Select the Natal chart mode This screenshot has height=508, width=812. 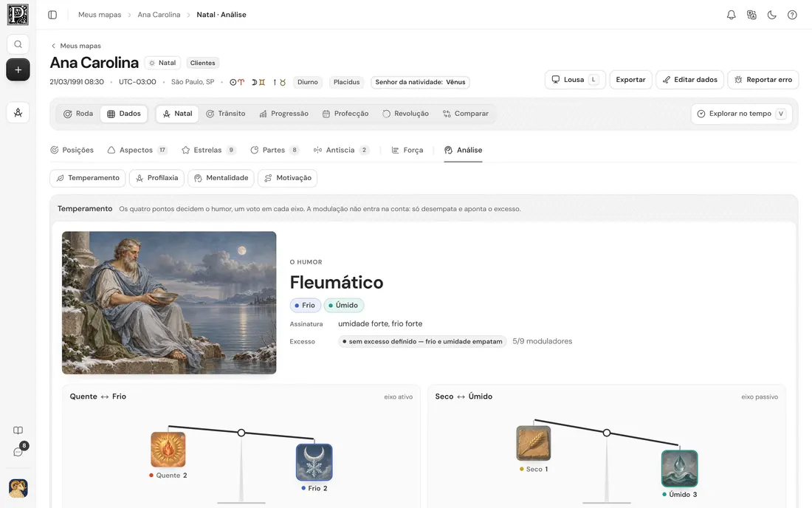pos(177,114)
